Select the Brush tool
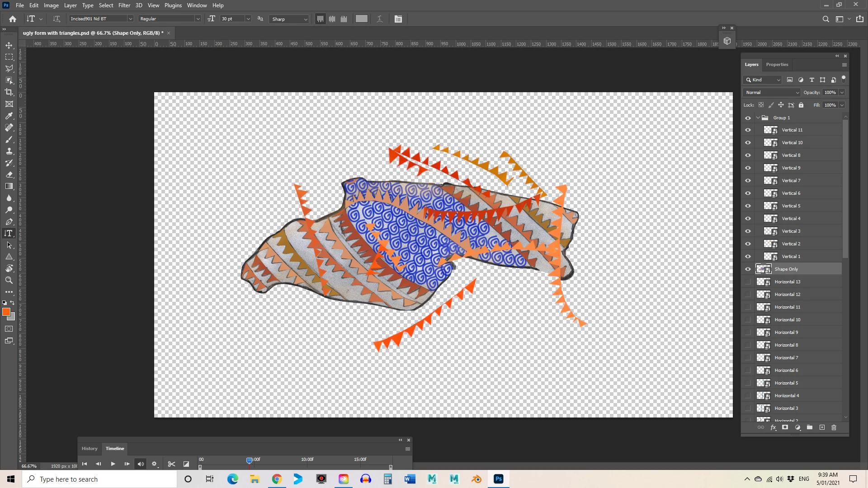Image resolution: width=868 pixels, height=488 pixels. (9, 140)
